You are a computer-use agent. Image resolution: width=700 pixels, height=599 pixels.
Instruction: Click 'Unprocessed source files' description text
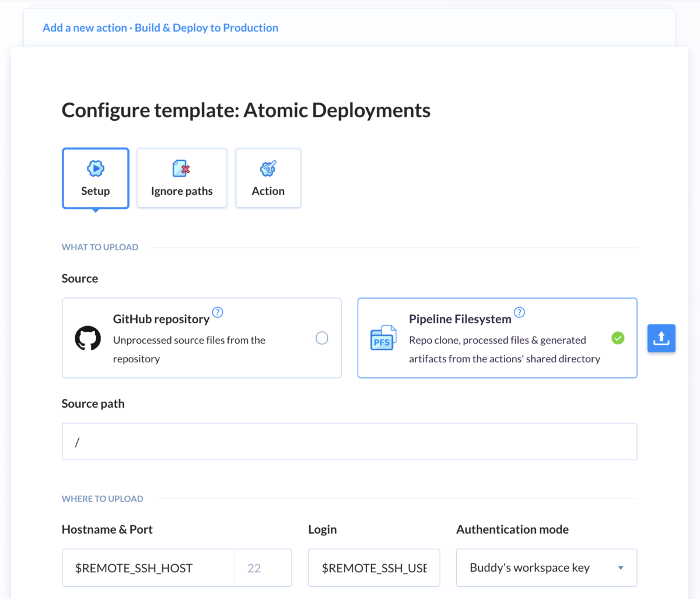coord(189,349)
